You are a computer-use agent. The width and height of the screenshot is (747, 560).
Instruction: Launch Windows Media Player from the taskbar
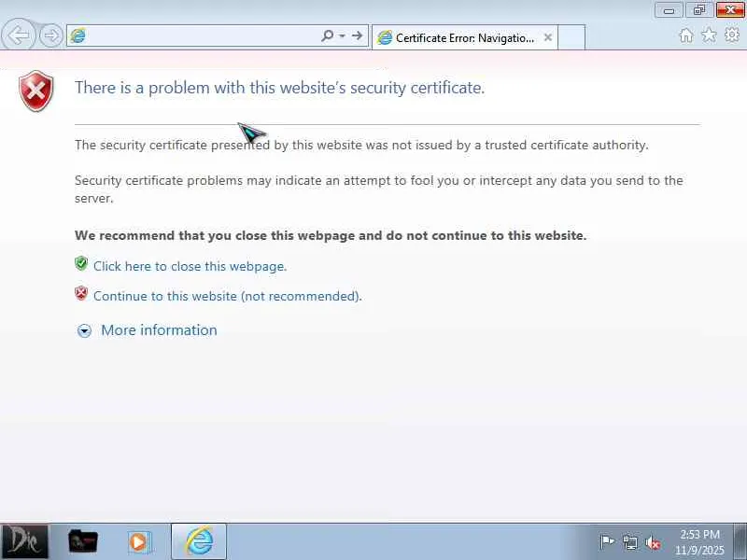139,542
